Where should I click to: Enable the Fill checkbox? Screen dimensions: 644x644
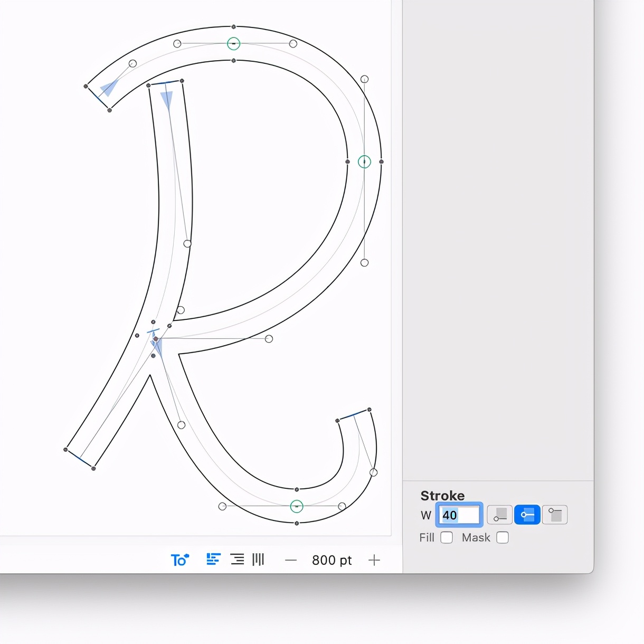coord(447,537)
